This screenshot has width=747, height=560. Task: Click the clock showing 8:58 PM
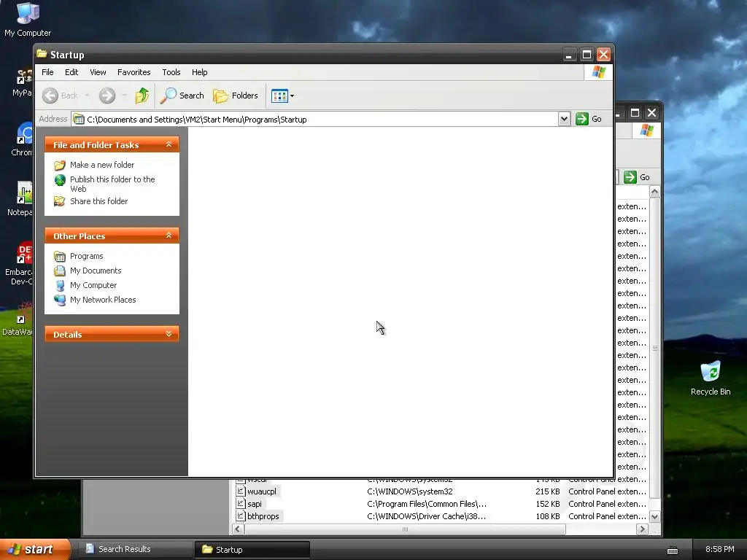click(x=719, y=549)
